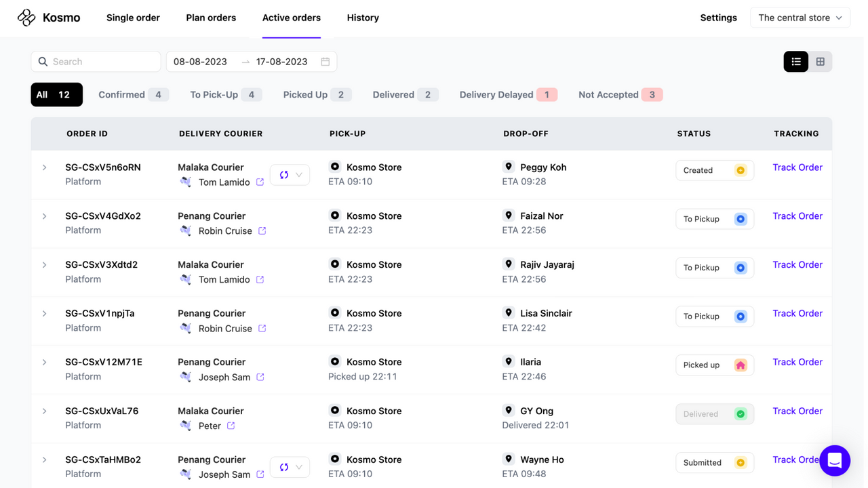Open Joseph Sam external link for SG-CSxV12M71E
The width and height of the screenshot is (868, 488).
[x=260, y=378]
